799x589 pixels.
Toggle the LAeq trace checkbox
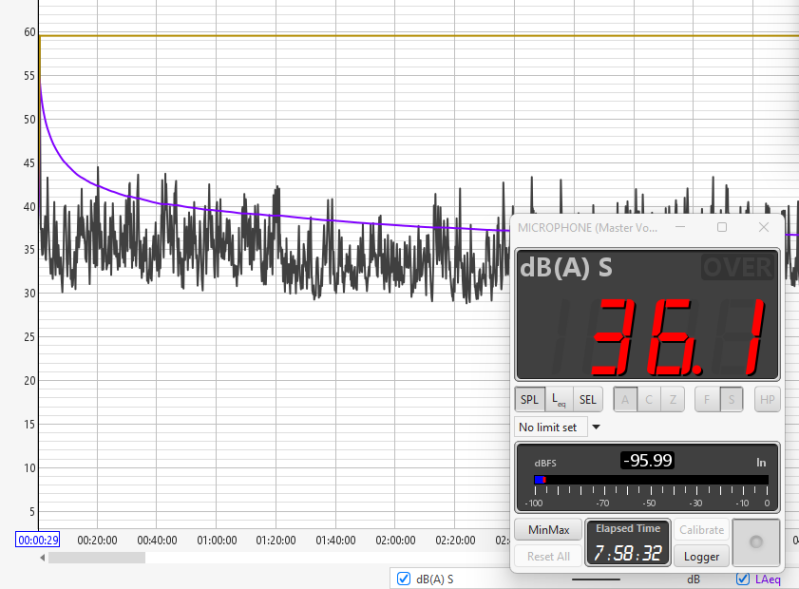(x=743, y=578)
